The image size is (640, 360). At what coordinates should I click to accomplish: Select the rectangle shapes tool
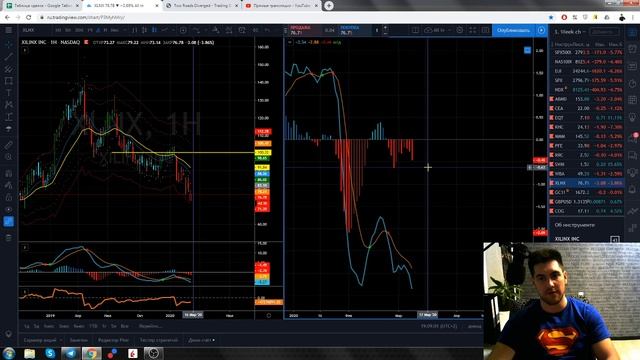tap(8, 81)
